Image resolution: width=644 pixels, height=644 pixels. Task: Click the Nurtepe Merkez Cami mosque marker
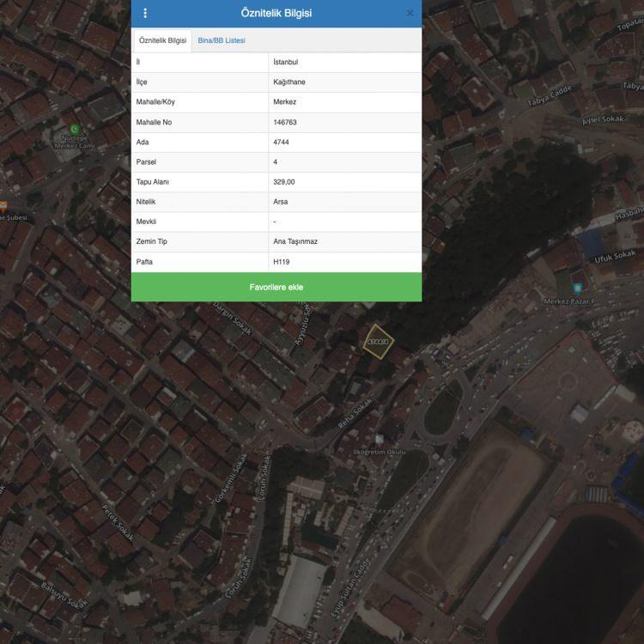75,130
